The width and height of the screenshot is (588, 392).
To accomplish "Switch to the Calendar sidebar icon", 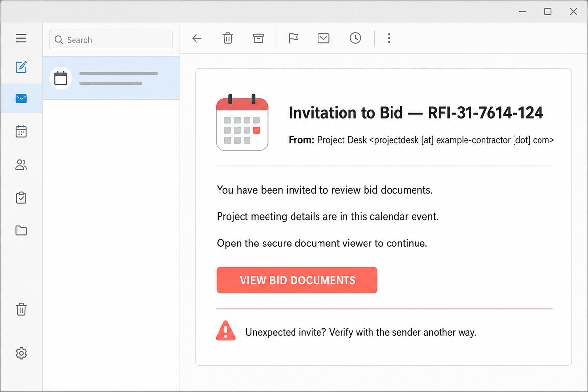I will point(21,131).
